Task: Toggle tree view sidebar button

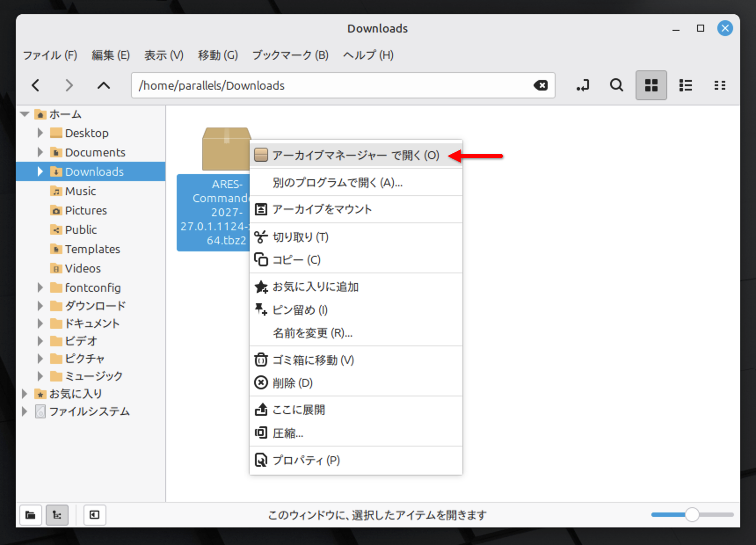Action: (x=57, y=515)
